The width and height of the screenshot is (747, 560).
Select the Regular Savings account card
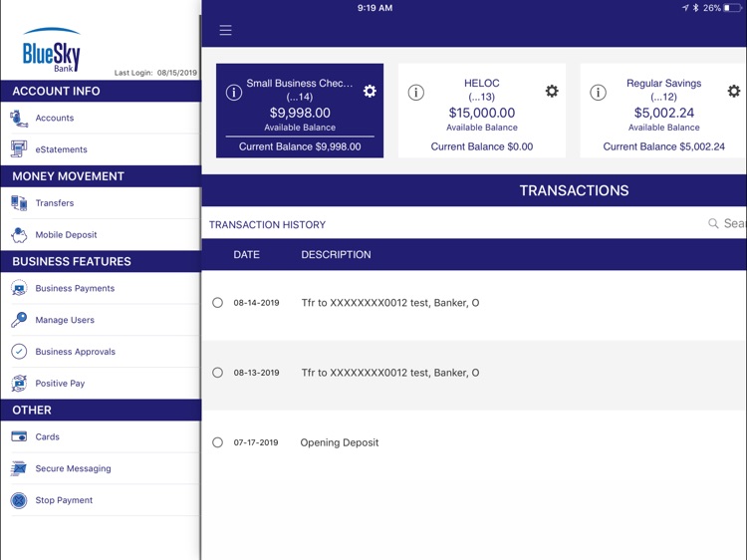tap(663, 111)
